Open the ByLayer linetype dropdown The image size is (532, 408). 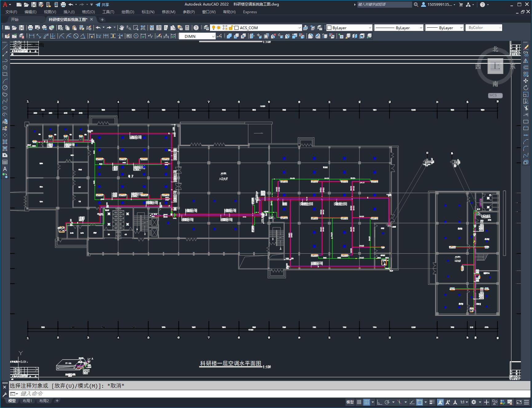[399, 28]
